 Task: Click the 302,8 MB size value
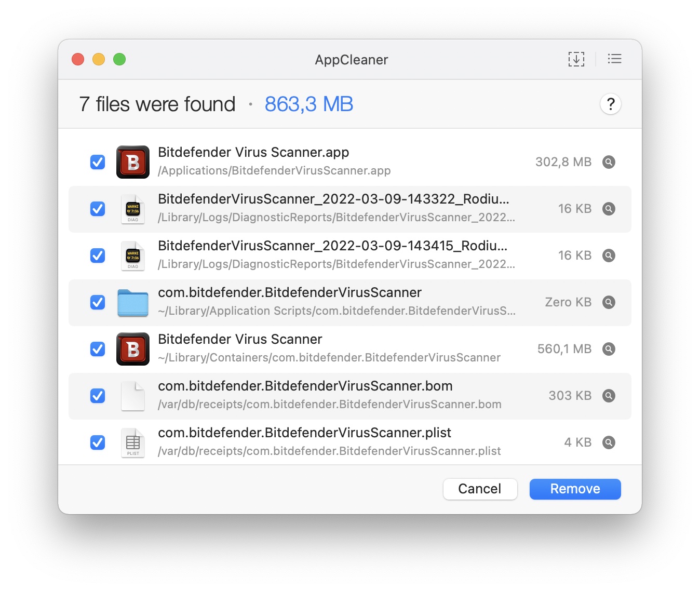point(563,162)
